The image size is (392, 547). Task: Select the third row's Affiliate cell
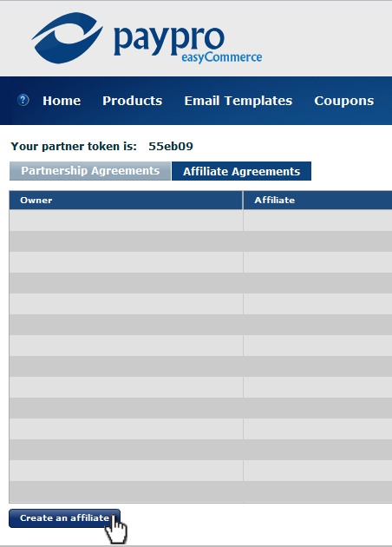(317, 262)
